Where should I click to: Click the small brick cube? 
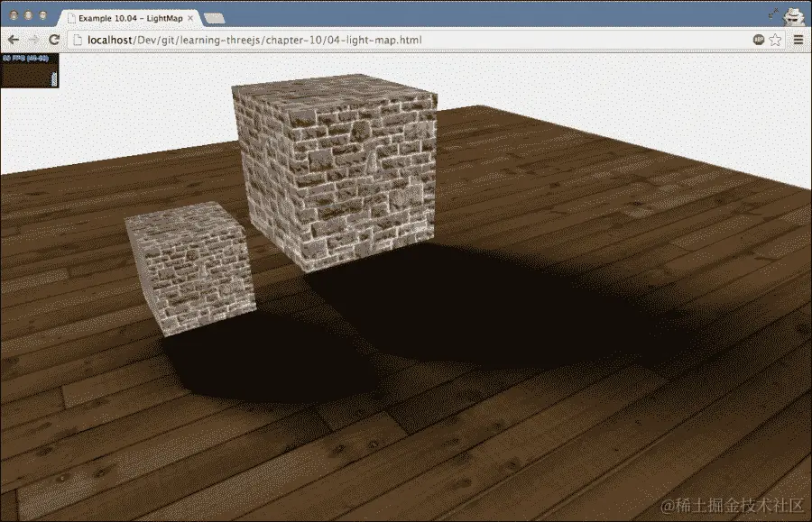(191, 268)
